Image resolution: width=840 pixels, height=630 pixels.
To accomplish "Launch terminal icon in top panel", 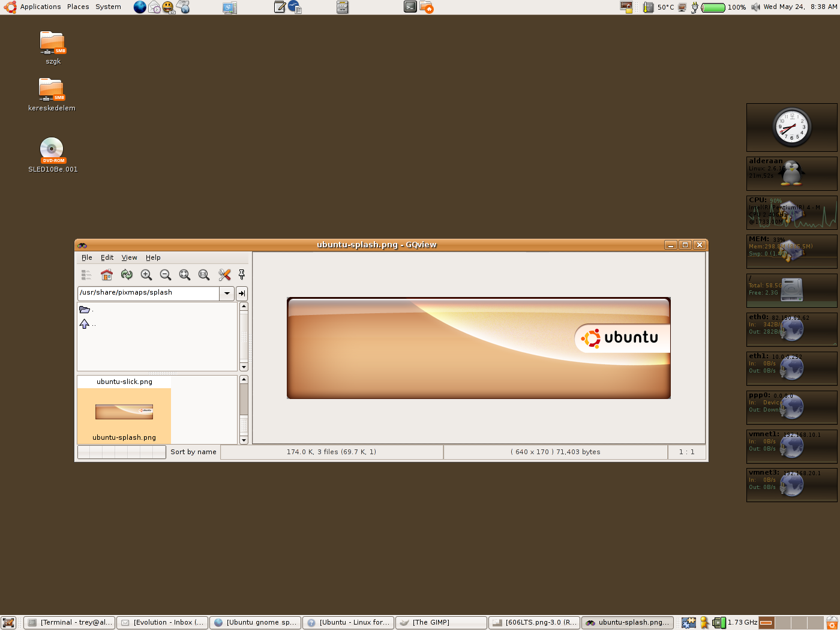I will [410, 7].
